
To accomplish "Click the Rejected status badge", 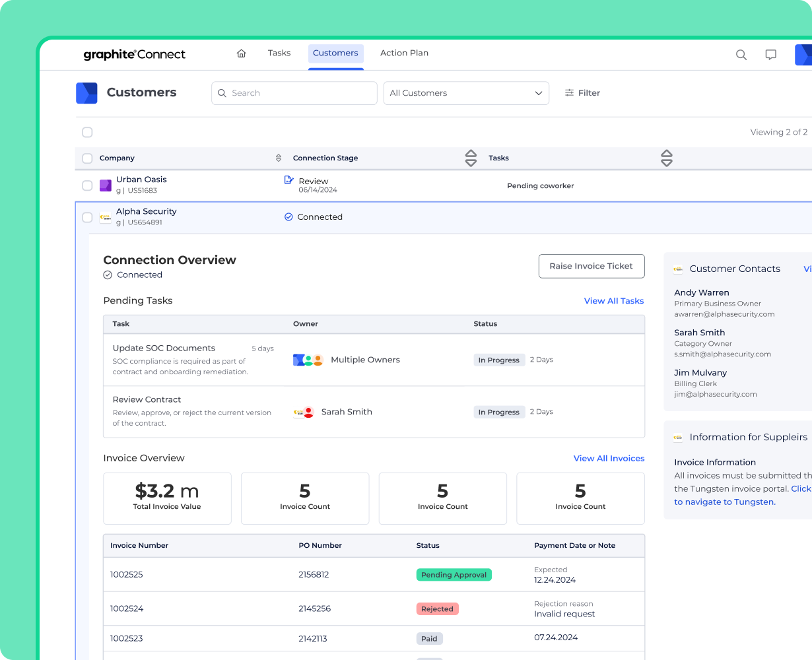I will [437, 609].
